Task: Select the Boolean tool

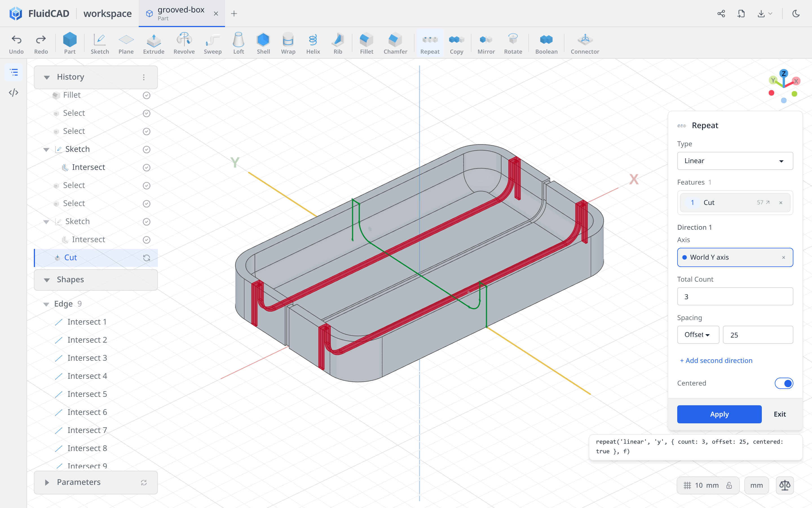Action: 546,44
